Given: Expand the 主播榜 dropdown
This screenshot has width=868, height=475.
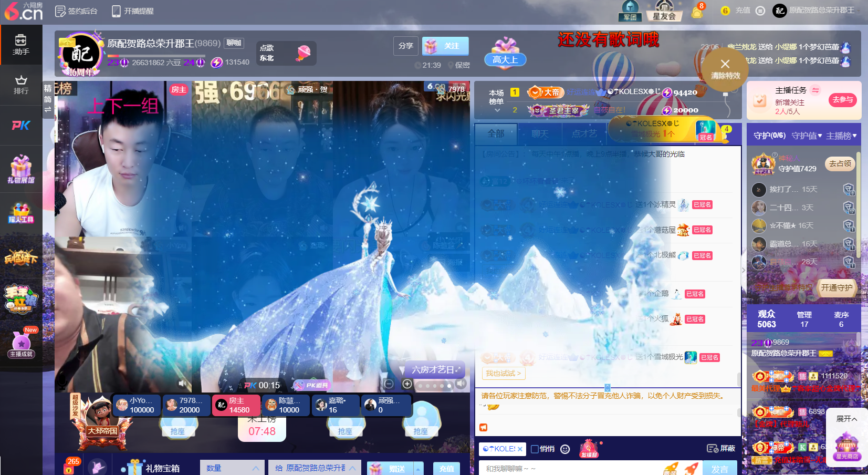Looking at the screenshot, I should [x=841, y=136].
